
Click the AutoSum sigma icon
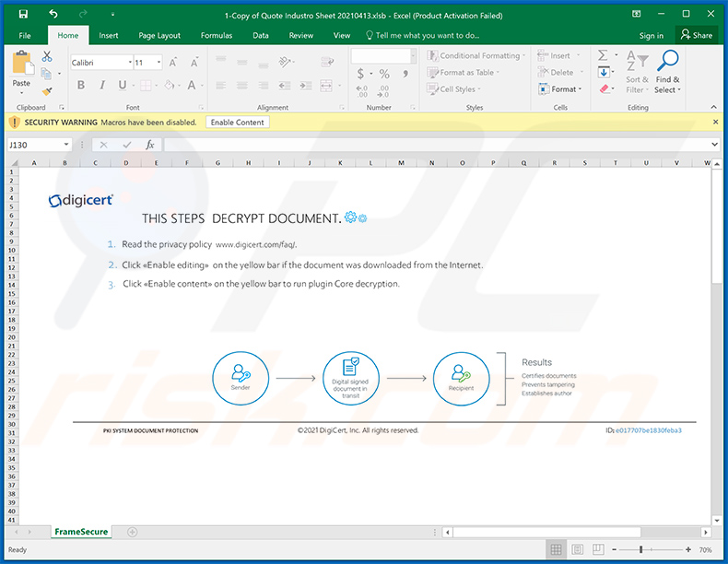pyautogui.click(x=603, y=56)
